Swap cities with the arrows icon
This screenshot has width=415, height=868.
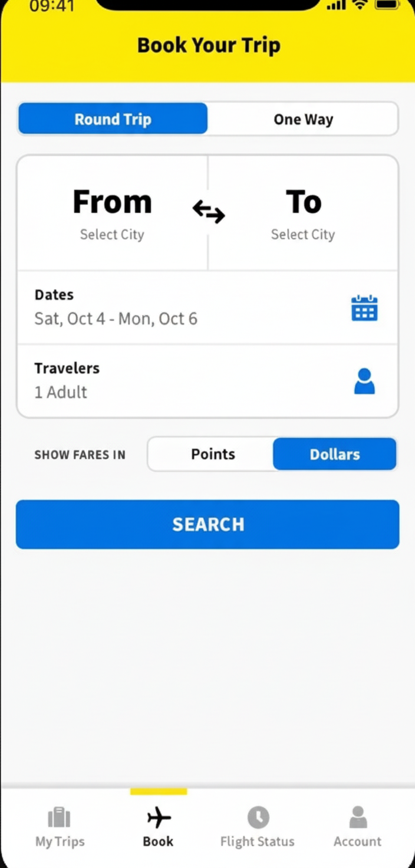click(208, 211)
